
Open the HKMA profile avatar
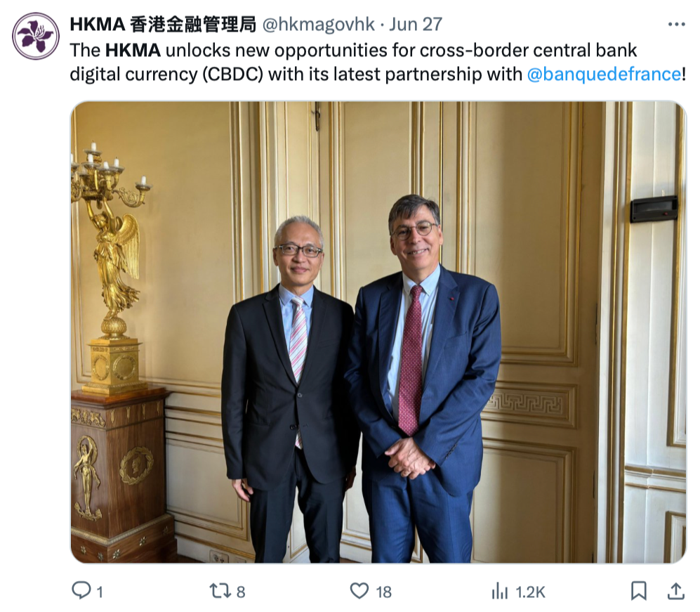click(36, 36)
